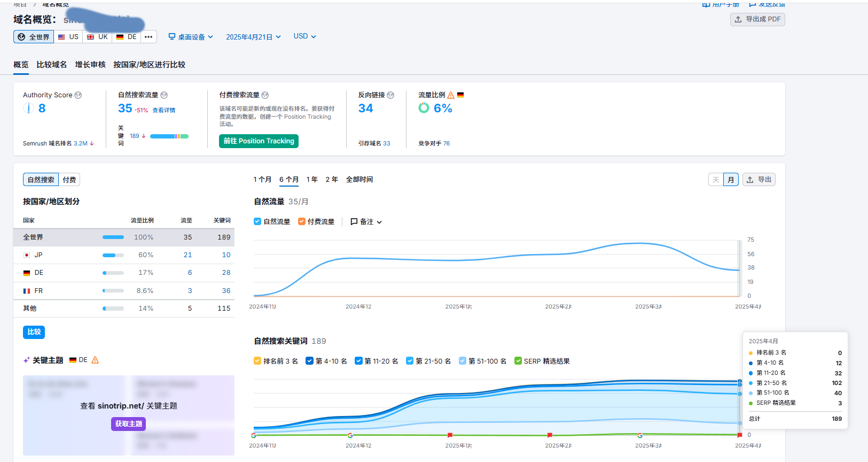Click the 前往 Position Tracking button
Viewport: 868px width, 462px height.
(x=259, y=141)
